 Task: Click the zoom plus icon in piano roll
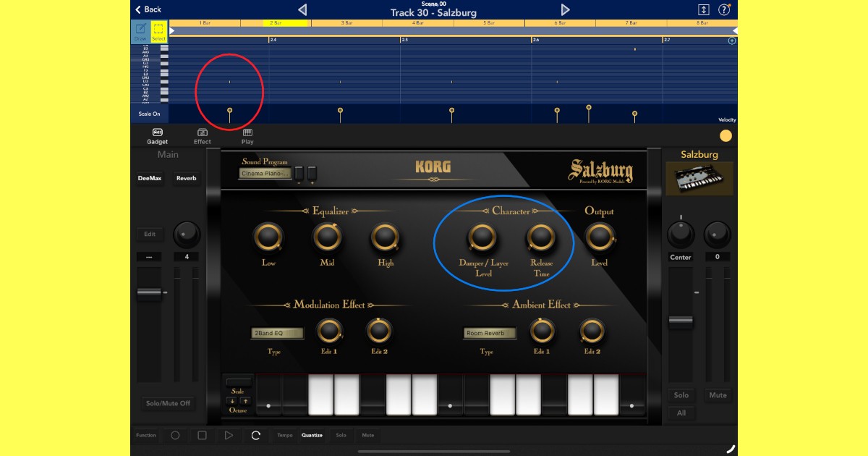point(731,41)
